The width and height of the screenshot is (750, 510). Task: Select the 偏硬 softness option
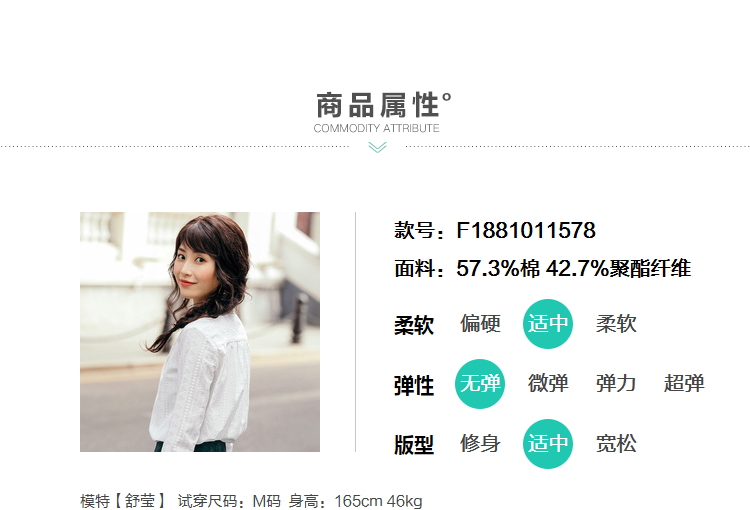480,324
